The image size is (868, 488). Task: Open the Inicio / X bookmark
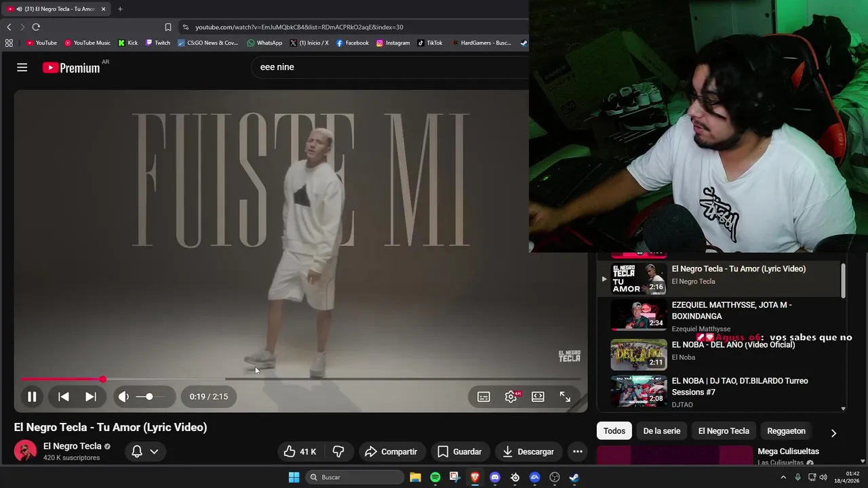[x=309, y=43]
